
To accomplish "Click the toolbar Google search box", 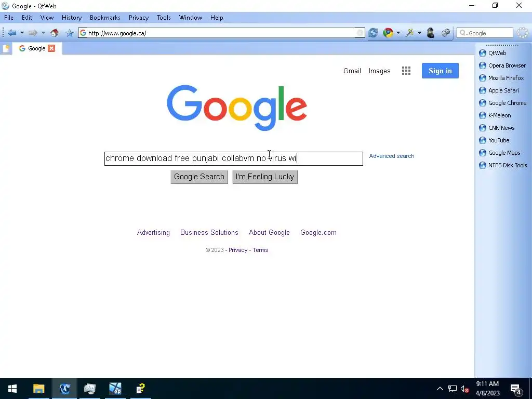I will click(485, 33).
